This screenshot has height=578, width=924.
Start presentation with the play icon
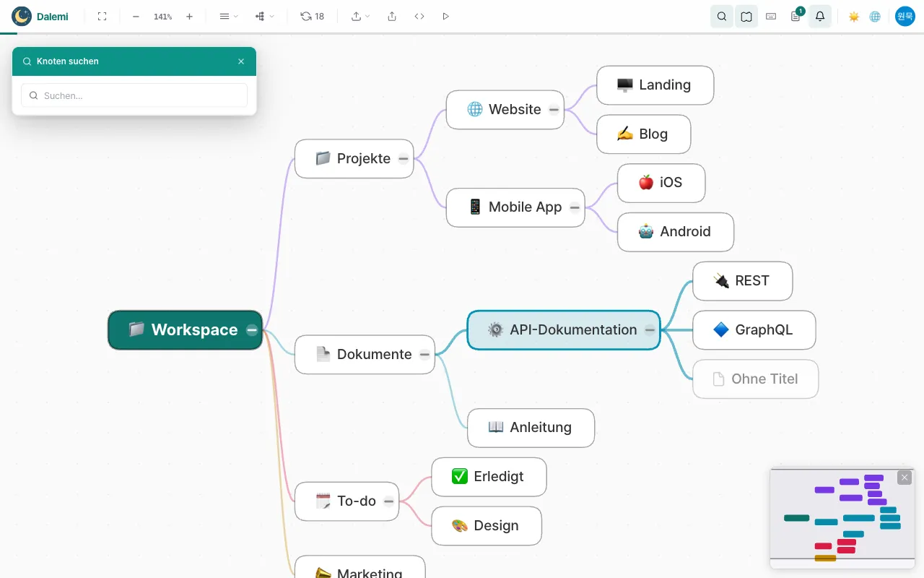pyautogui.click(x=445, y=16)
